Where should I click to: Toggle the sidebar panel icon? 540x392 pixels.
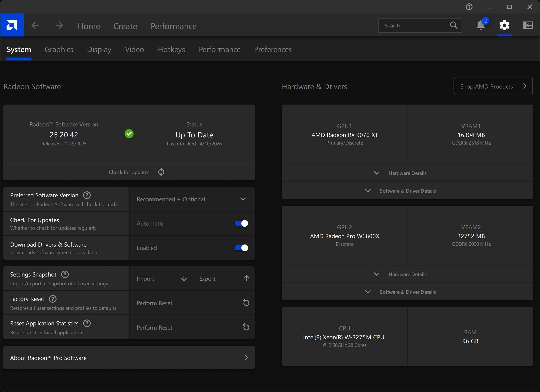(528, 25)
